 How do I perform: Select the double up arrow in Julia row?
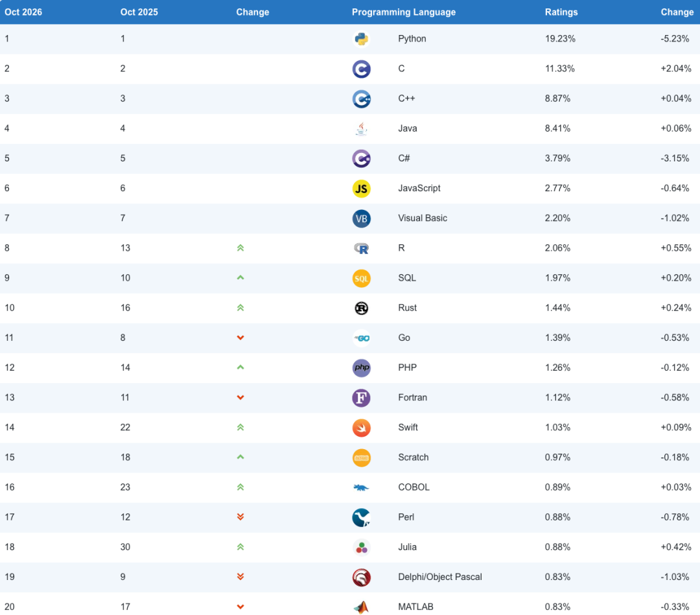[x=240, y=547]
